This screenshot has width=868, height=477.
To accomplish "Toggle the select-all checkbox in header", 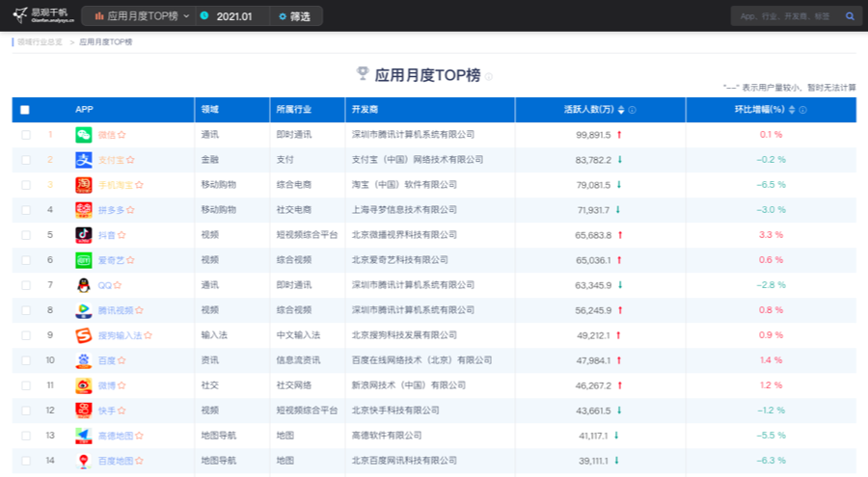I will point(25,110).
